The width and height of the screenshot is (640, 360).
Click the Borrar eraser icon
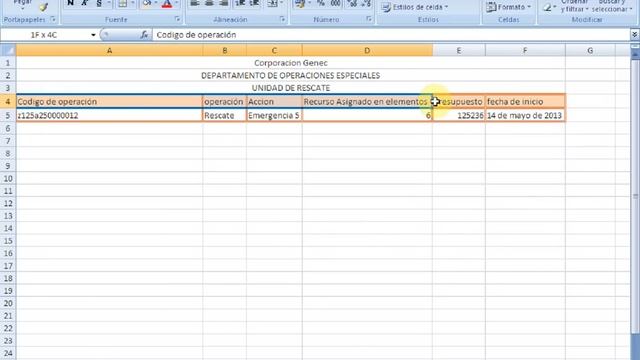[547, 7]
